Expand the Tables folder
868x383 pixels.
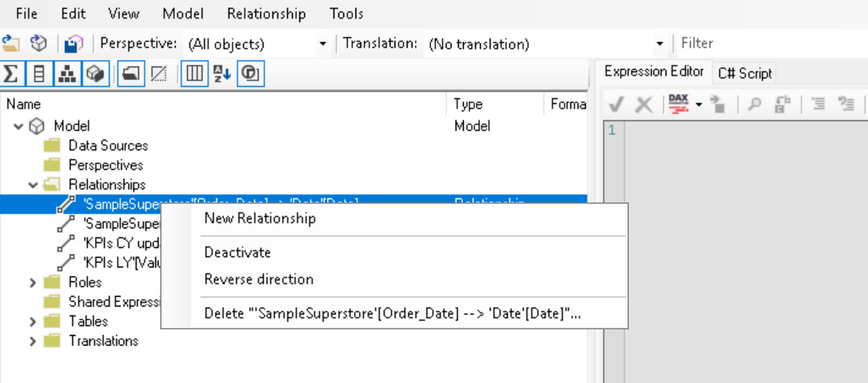pos(33,321)
